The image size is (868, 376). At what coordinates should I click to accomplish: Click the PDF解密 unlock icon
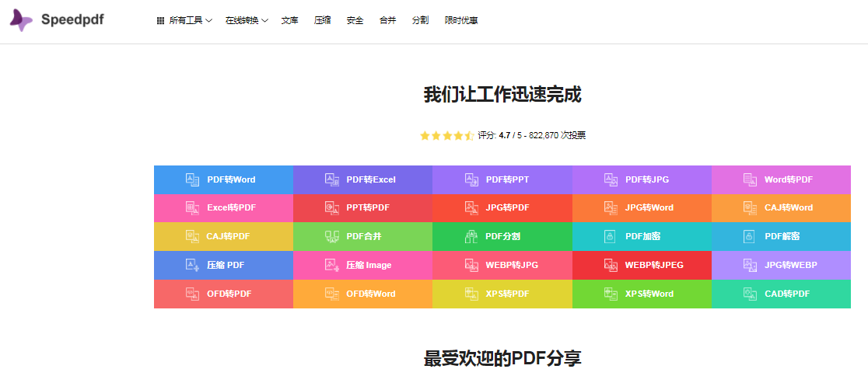pos(749,236)
